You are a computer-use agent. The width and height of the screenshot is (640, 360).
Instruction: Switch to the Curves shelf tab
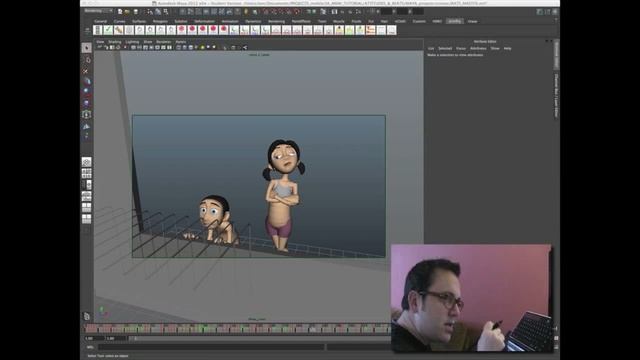pyautogui.click(x=120, y=21)
